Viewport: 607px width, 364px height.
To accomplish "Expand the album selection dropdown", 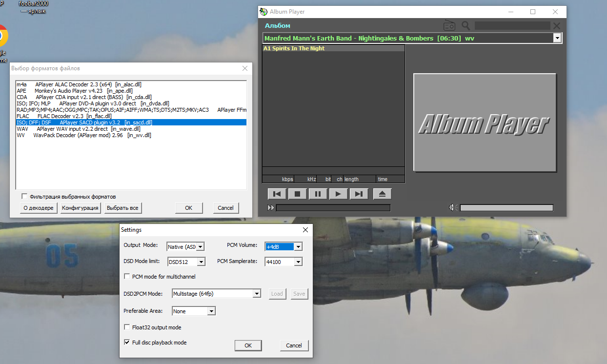I will (x=557, y=38).
